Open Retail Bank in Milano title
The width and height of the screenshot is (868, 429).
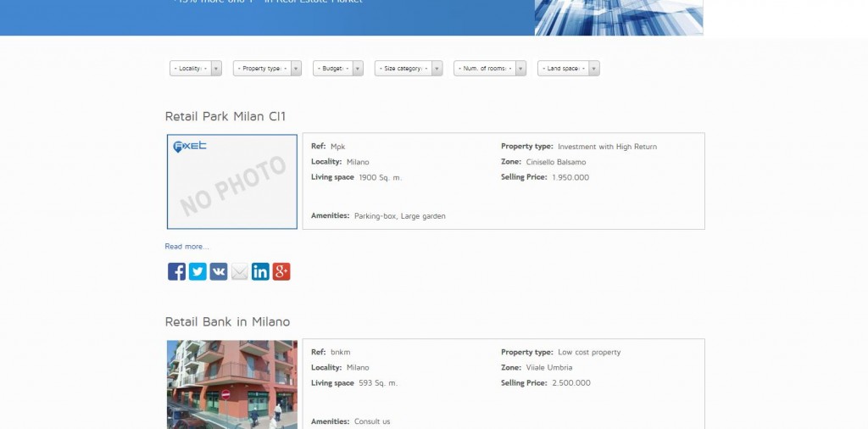pyautogui.click(x=227, y=322)
